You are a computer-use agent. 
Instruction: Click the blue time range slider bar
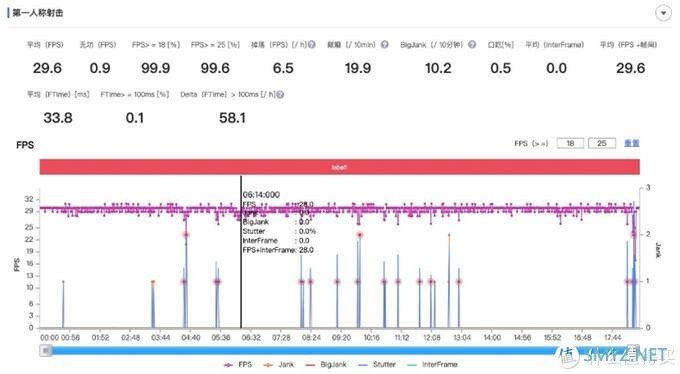point(340,351)
